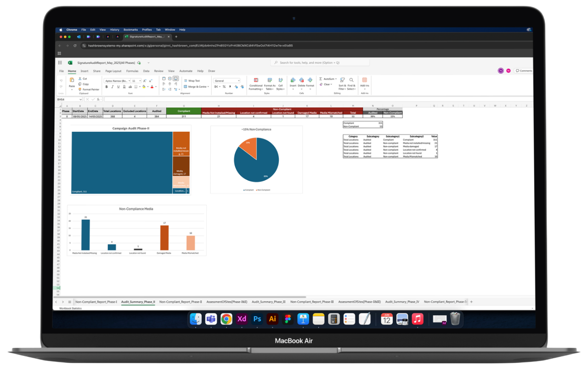The height and width of the screenshot is (372, 588).
Task: Click the Comments button
Action: coord(523,71)
